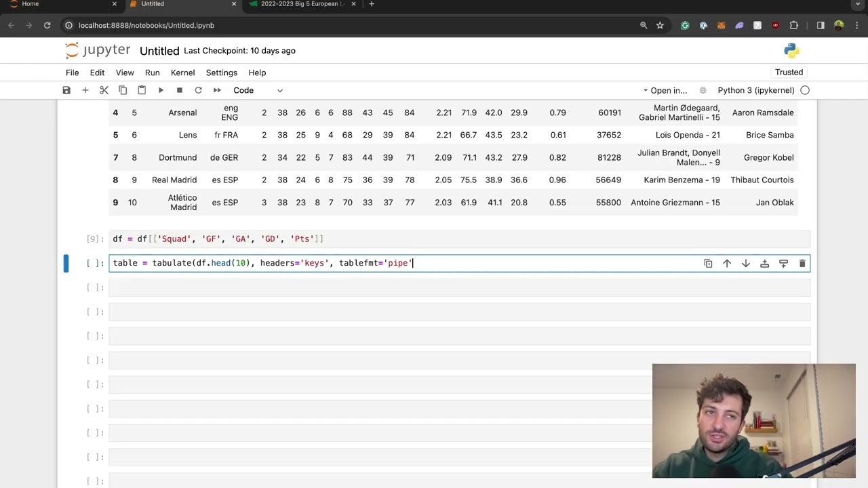Open a new browser tab

tap(372, 4)
